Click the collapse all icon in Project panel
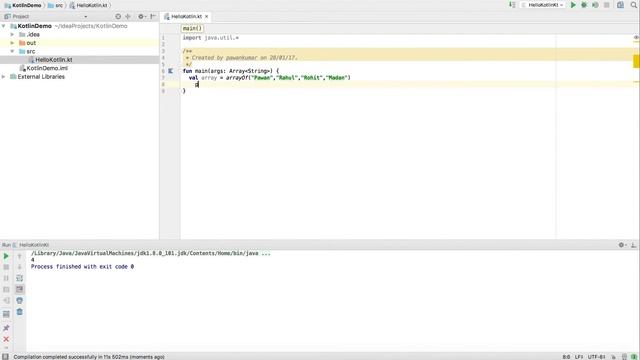Screen dimensions: 640x360 point(128,16)
